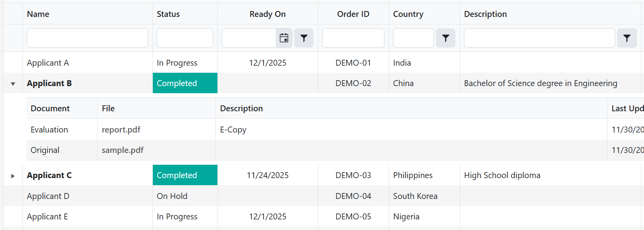The height and width of the screenshot is (230, 644).
Task: Click the Country filter input box
Action: pos(413,38)
